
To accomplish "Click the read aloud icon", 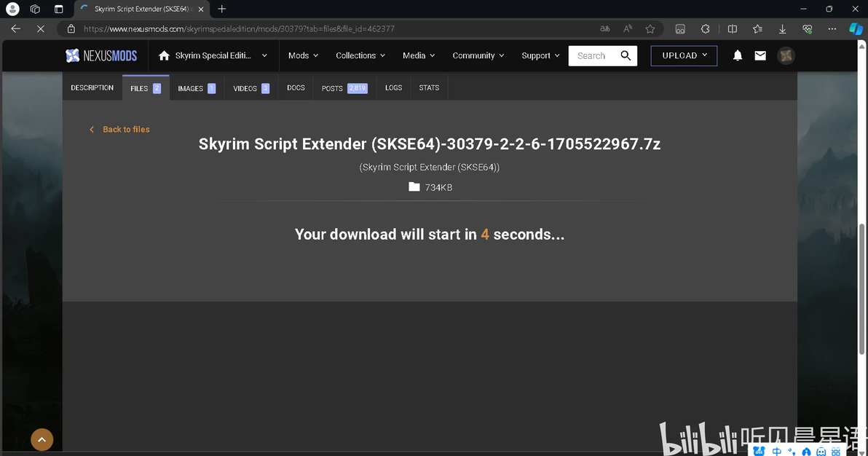I will [628, 29].
